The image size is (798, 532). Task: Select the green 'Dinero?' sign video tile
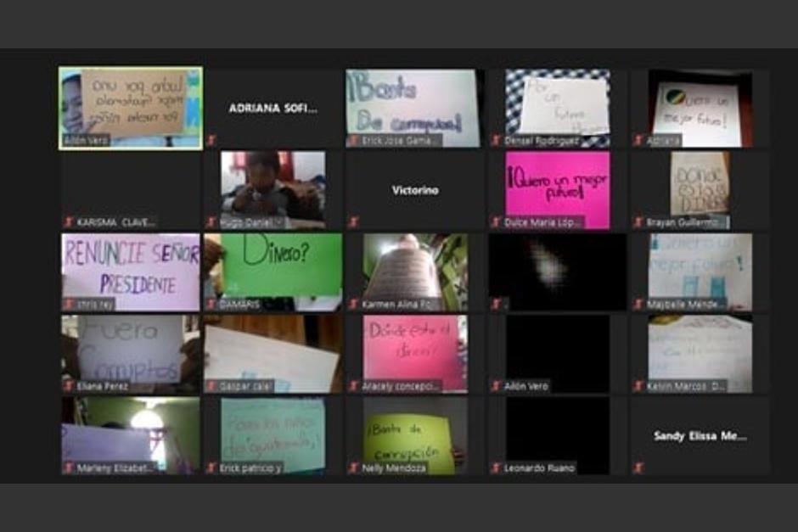click(273, 267)
